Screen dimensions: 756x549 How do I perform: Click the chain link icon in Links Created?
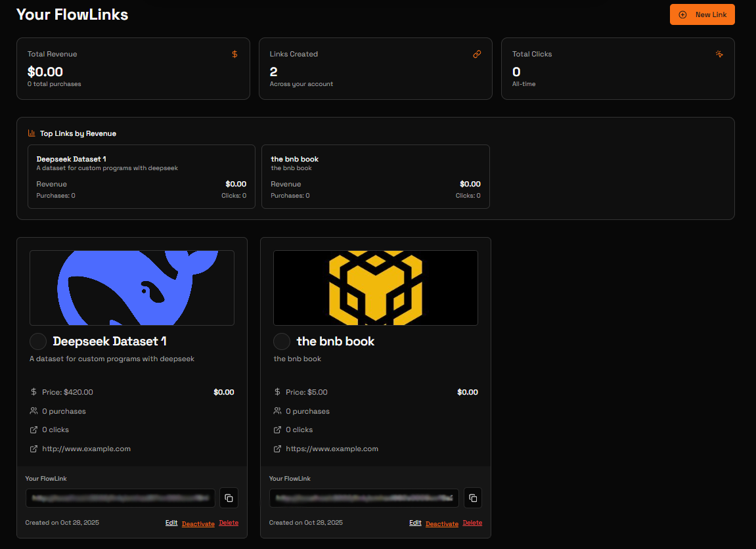(477, 54)
